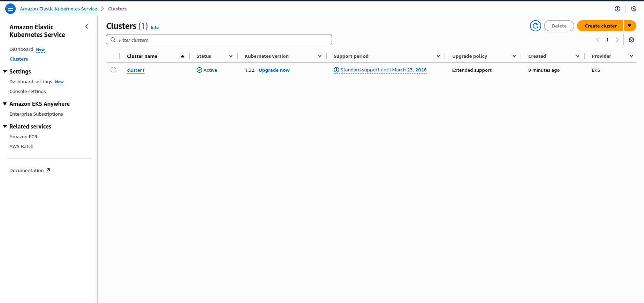This screenshot has width=644, height=303.
Task: Open the hexagon settings icon at top right
Action: [x=634, y=9]
